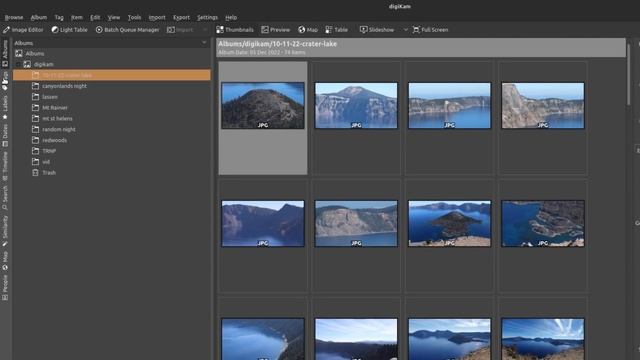This screenshot has height=360, width=640.
Task: Switch to Preview view mode
Action: tap(276, 30)
